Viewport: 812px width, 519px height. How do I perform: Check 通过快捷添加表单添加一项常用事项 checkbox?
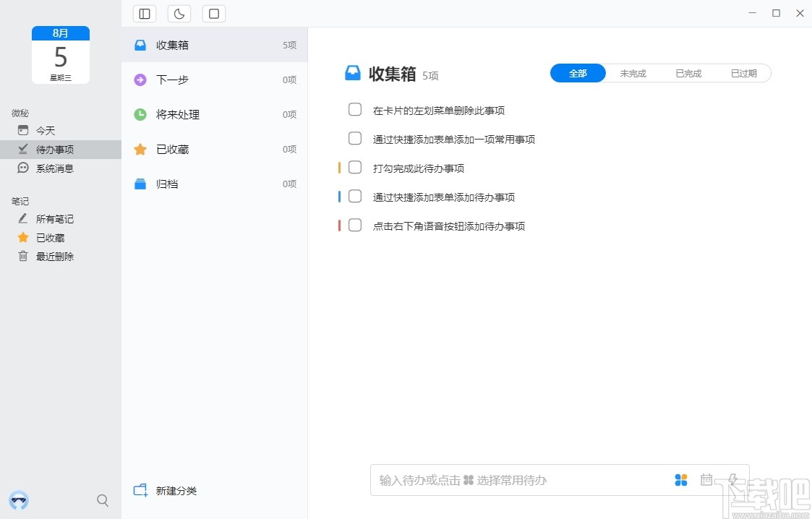355,138
